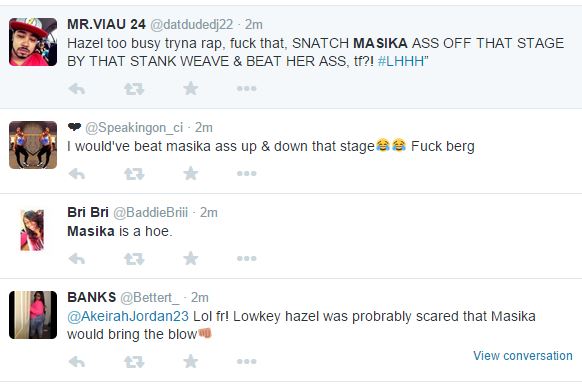
Task: Click View conversation on BANKS tweet
Action: coord(523,356)
